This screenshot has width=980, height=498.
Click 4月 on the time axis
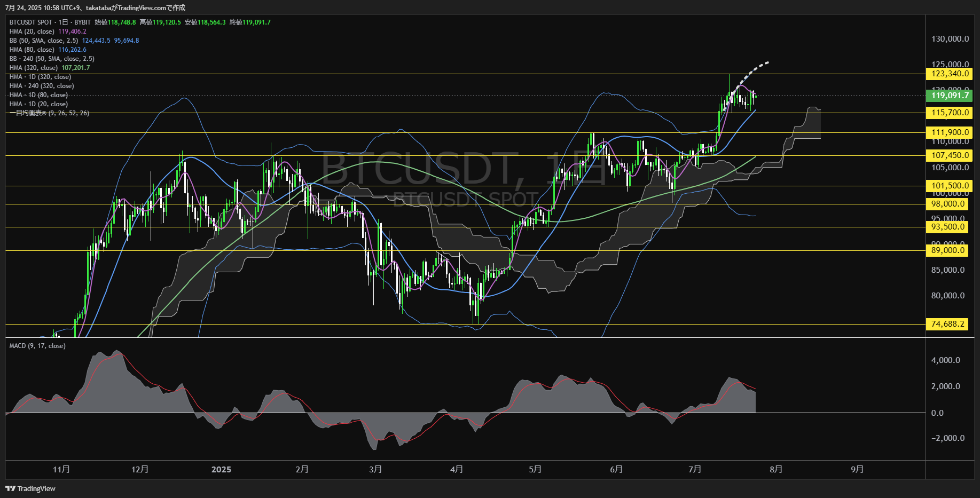tap(457, 470)
